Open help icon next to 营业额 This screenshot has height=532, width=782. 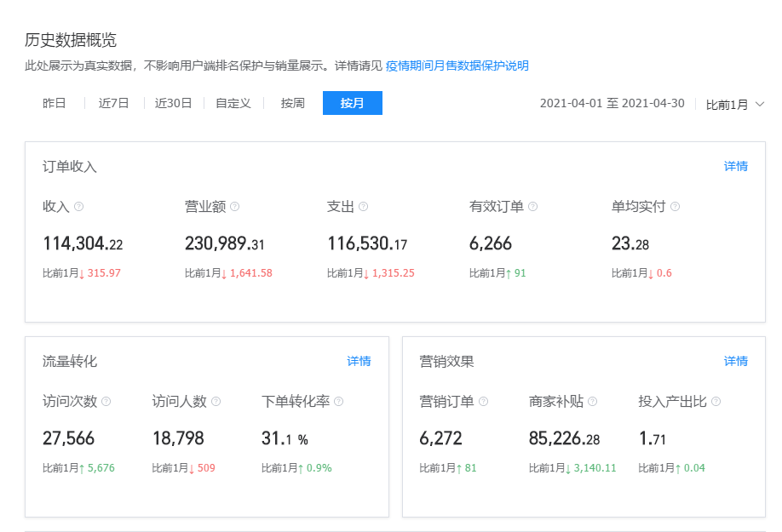tap(235, 206)
